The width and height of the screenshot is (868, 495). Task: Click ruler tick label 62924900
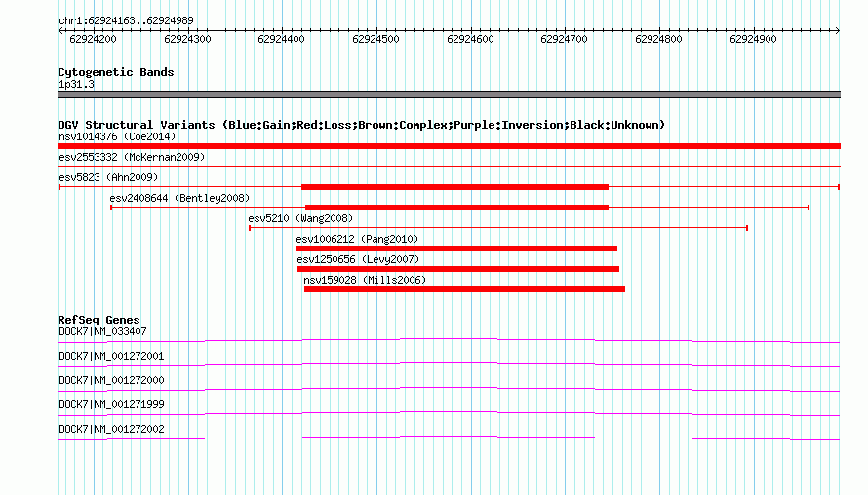point(754,39)
